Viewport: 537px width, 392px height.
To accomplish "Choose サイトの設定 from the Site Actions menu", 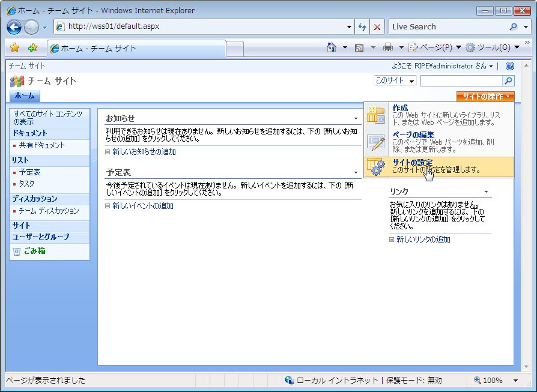I will coord(438,167).
